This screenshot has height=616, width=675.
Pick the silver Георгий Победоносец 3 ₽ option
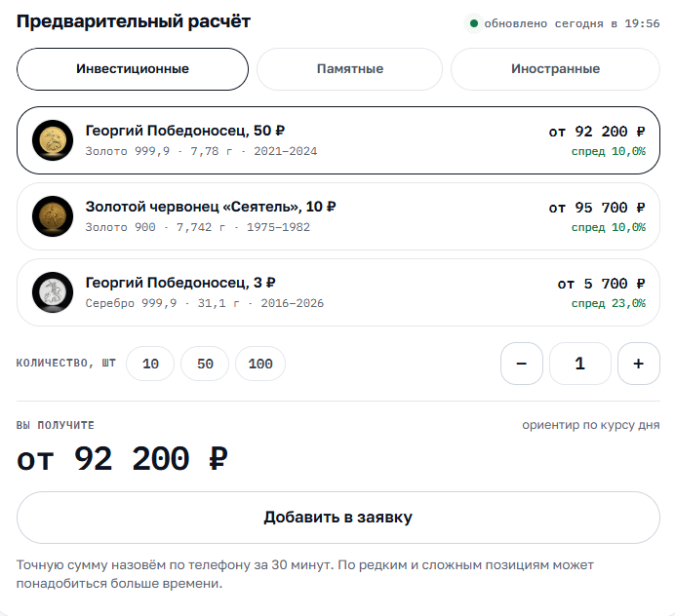(x=338, y=292)
